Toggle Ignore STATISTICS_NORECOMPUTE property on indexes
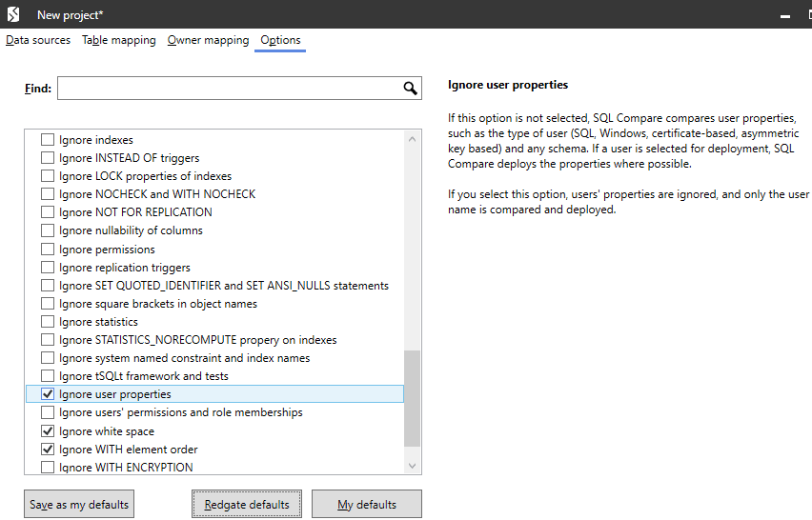This screenshot has width=812, height=520. coord(48,340)
